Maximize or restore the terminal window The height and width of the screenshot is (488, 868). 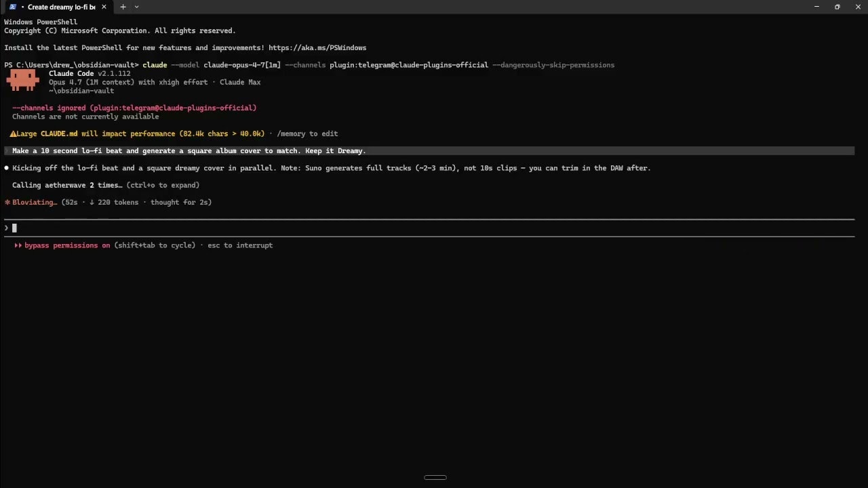click(837, 7)
